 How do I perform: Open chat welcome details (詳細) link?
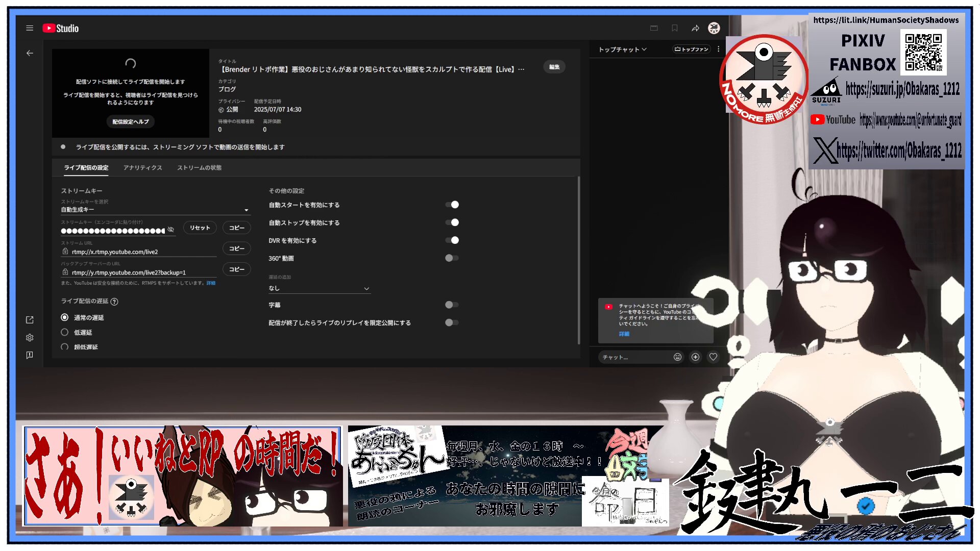(624, 334)
